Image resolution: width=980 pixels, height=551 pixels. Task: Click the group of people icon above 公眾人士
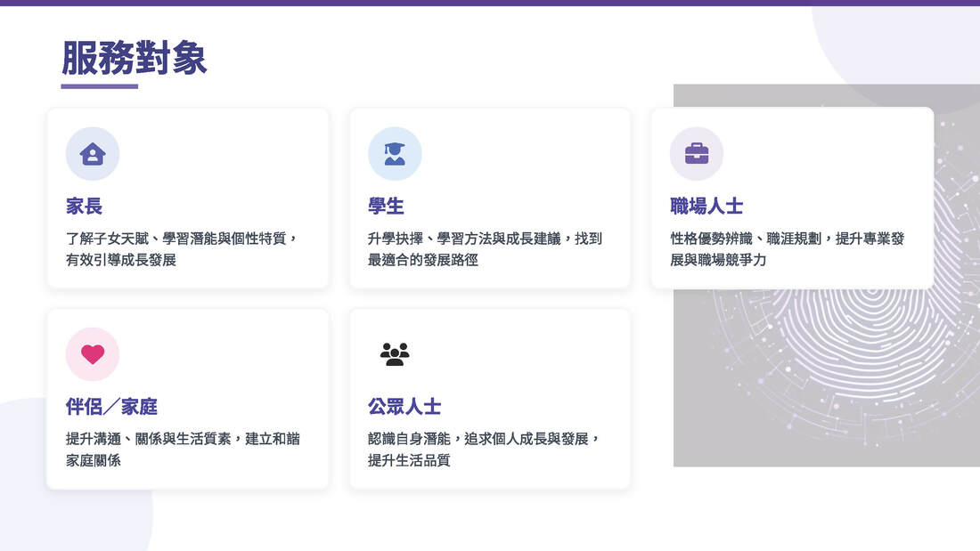point(395,353)
